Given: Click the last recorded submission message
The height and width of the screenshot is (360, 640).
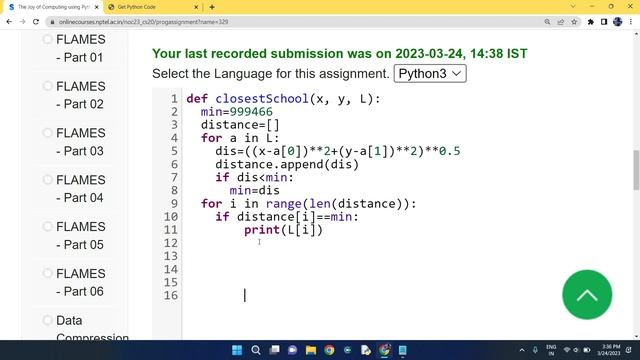Looking at the screenshot, I should pos(340,53).
